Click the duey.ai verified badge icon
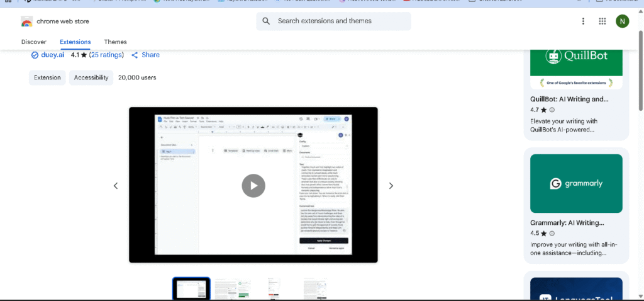Image resolution: width=644 pixels, height=301 pixels. [x=35, y=55]
